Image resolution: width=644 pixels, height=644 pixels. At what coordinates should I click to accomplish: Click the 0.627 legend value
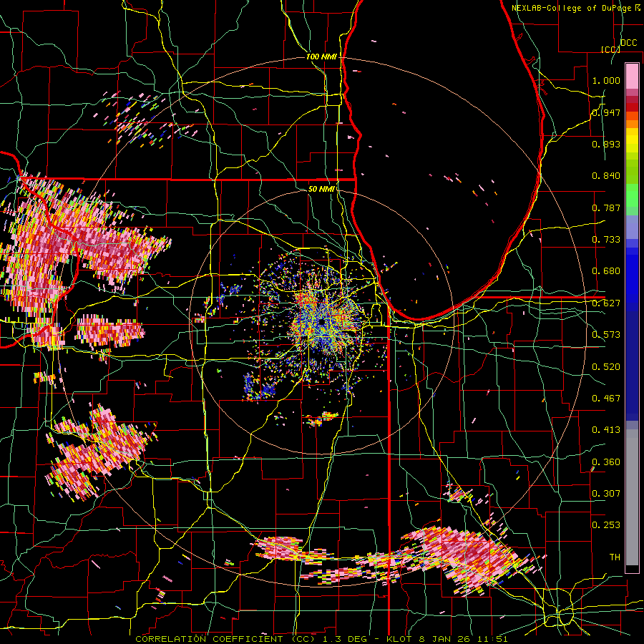[606, 303]
